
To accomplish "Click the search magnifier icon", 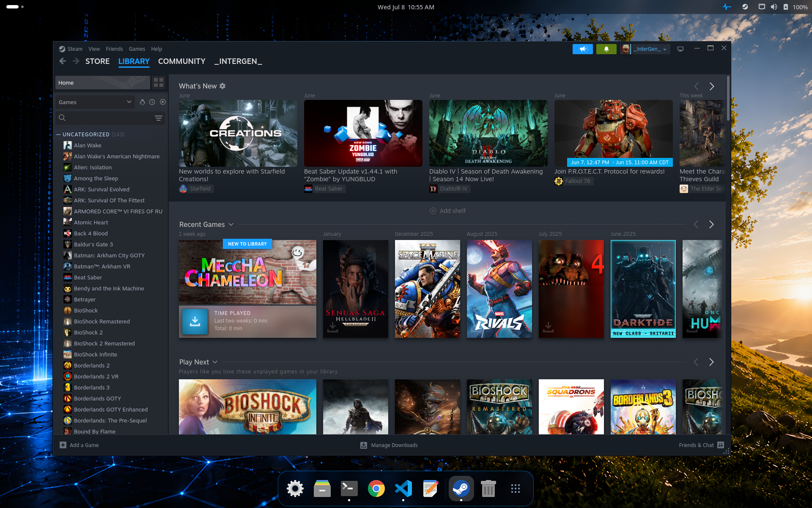I will point(62,118).
